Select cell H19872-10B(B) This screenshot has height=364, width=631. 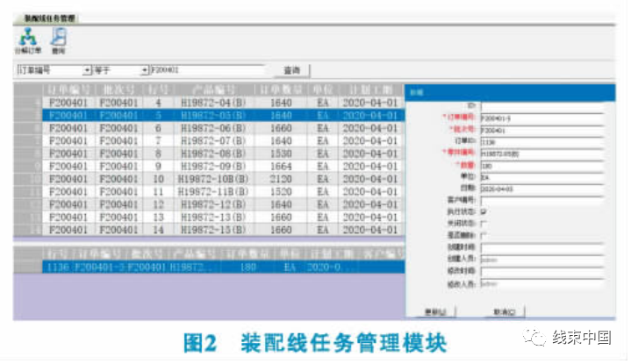[x=213, y=179]
